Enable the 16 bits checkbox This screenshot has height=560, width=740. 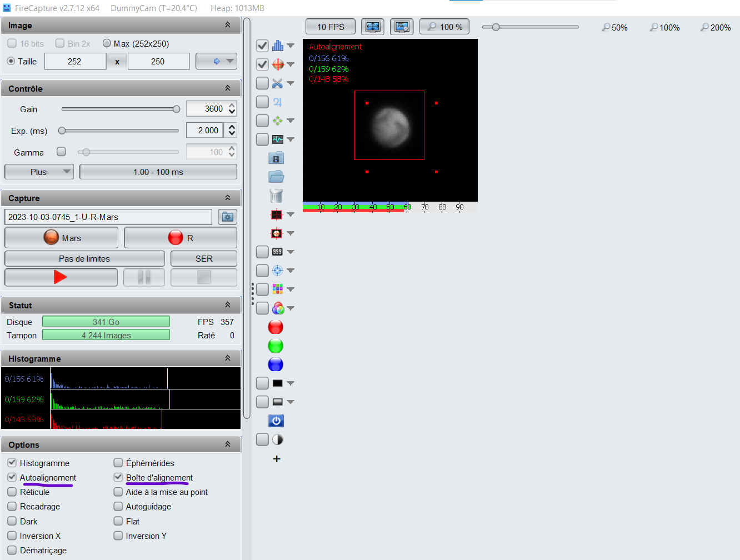[x=12, y=43]
